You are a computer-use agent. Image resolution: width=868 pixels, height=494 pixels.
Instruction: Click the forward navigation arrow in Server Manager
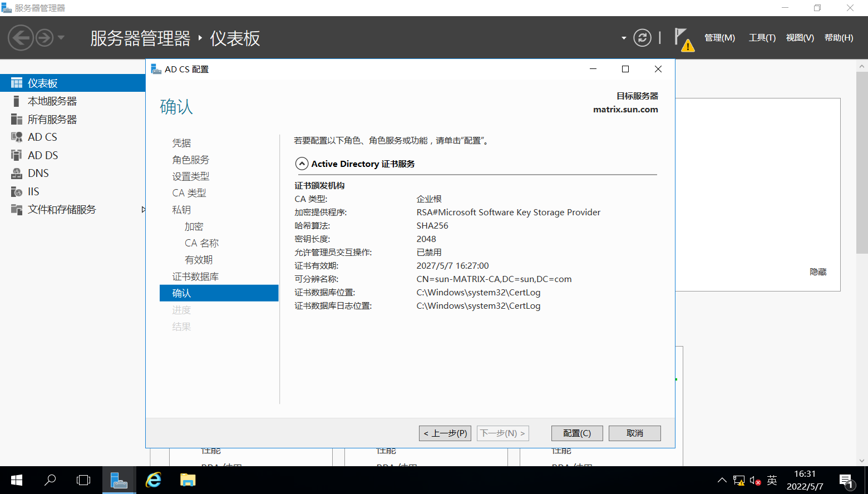45,38
